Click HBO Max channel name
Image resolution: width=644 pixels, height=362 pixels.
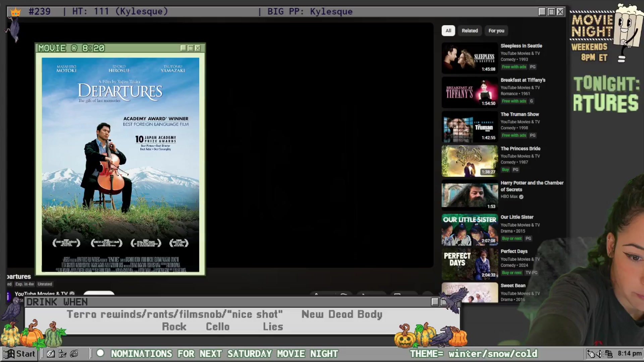click(509, 197)
